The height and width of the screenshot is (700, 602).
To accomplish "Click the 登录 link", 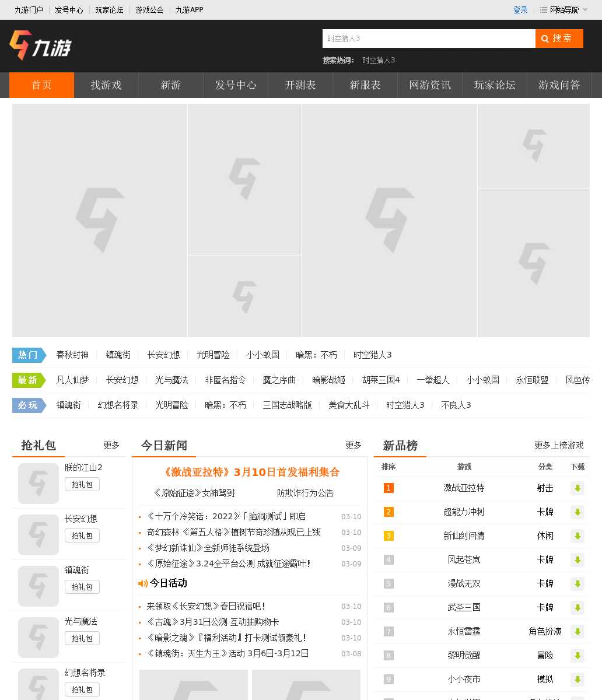I will (520, 10).
